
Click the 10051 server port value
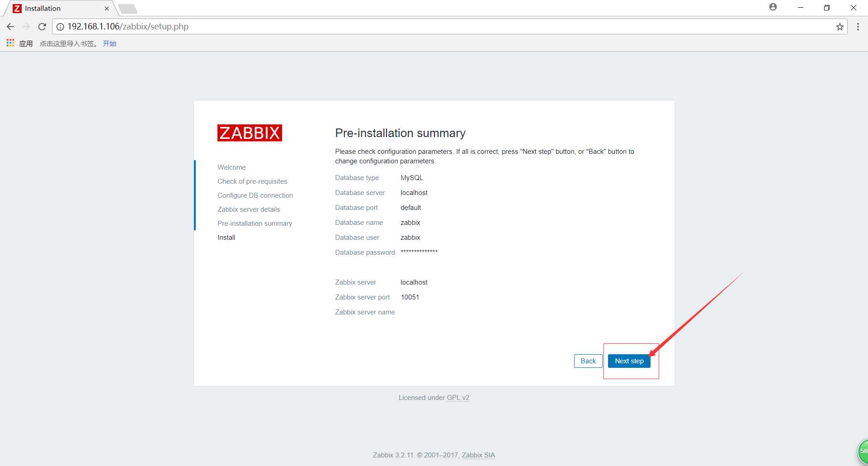click(410, 297)
